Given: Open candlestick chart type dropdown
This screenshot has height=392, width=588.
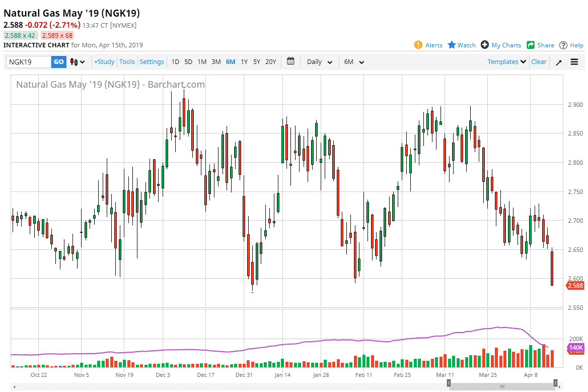Looking at the screenshot, I should pyautogui.click(x=78, y=62).
